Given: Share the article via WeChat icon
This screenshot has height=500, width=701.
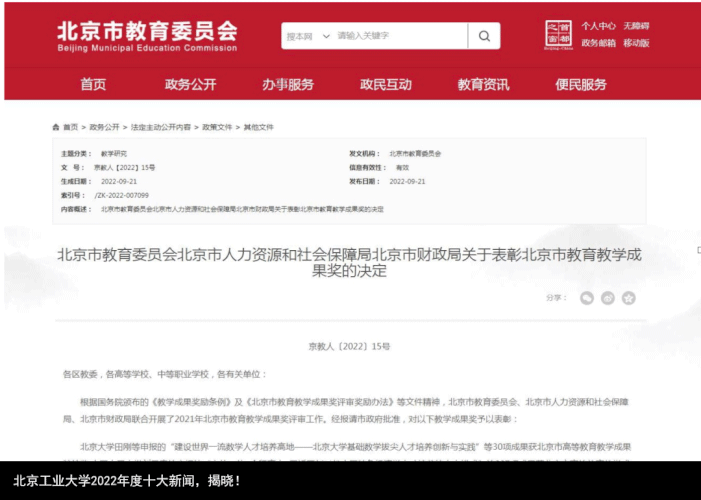Looking at the screenshot, I should pos(587,298).
